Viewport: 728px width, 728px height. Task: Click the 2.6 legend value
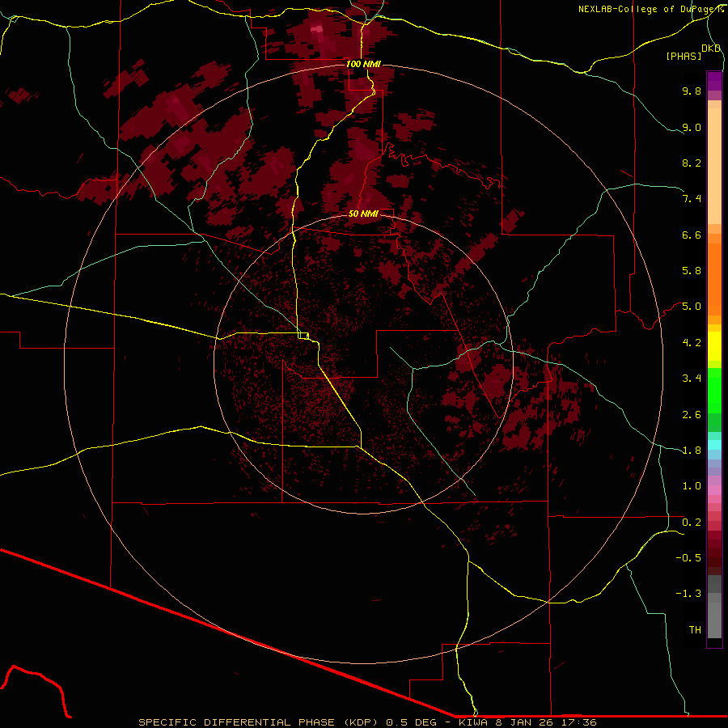(692, 415)
